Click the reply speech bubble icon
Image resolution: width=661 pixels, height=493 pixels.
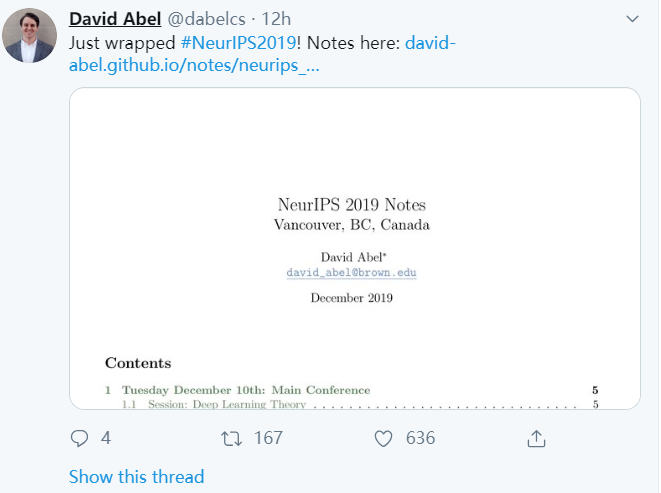[80, 438]
